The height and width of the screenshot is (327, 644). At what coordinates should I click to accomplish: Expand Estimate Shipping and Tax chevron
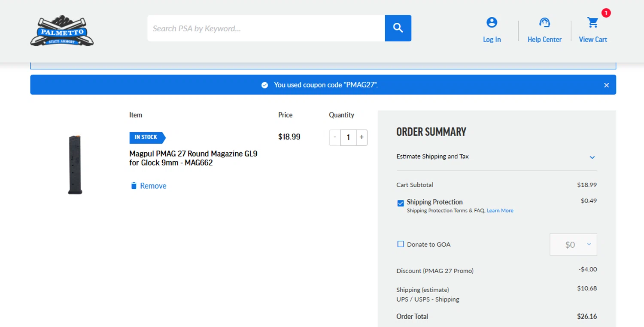click(x=592, y=157)
